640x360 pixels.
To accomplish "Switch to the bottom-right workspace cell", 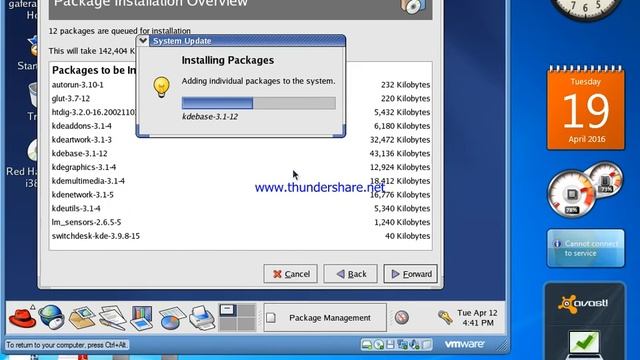I will tap(247, 324).
